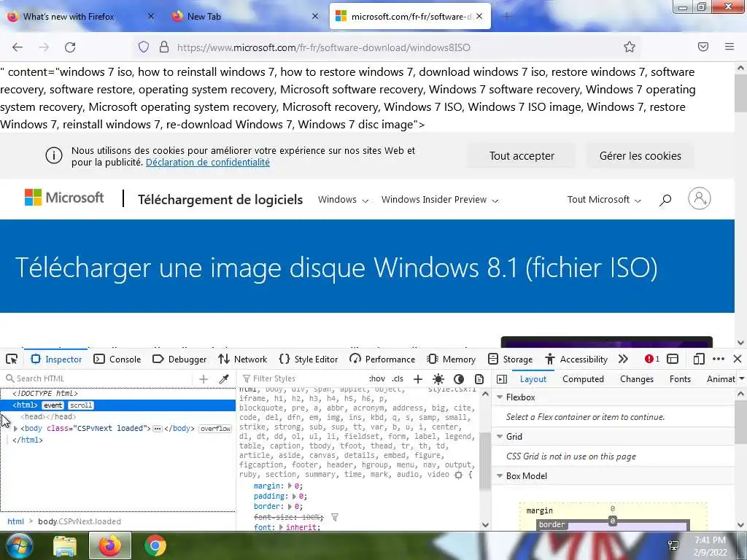Toggle the 3-pane inspector sidebar icon
This screenshot has width=747, height=560.
point(502,379)
